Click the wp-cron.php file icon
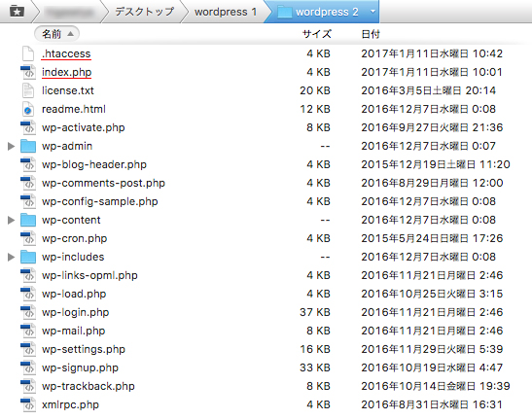532x420 pixels. 28,238
